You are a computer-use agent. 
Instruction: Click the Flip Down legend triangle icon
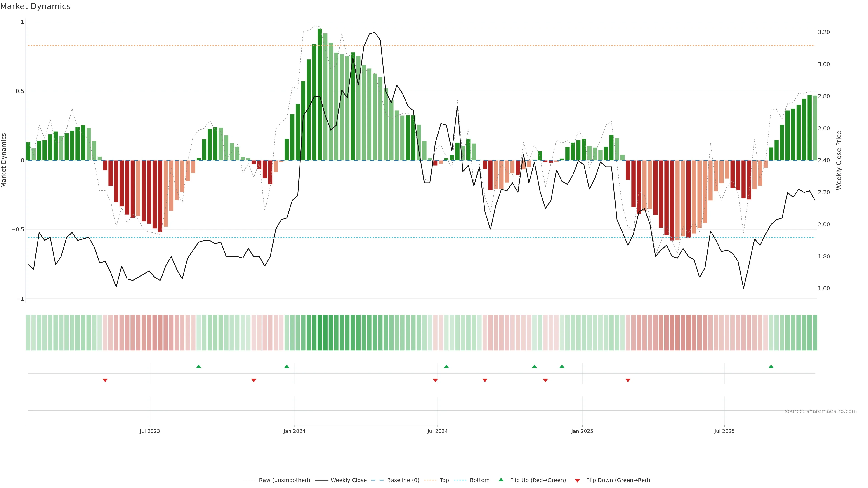click(x=577, y=480)
